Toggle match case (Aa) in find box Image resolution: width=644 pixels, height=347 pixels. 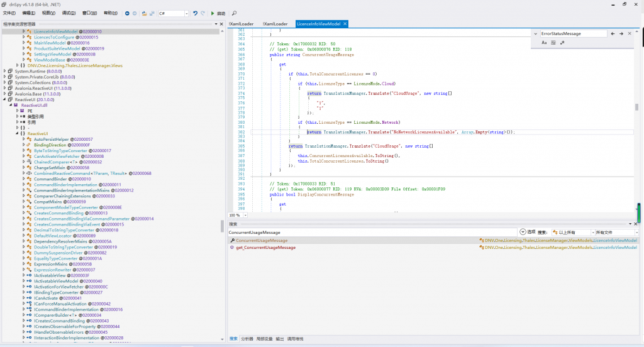coord(544,43)
